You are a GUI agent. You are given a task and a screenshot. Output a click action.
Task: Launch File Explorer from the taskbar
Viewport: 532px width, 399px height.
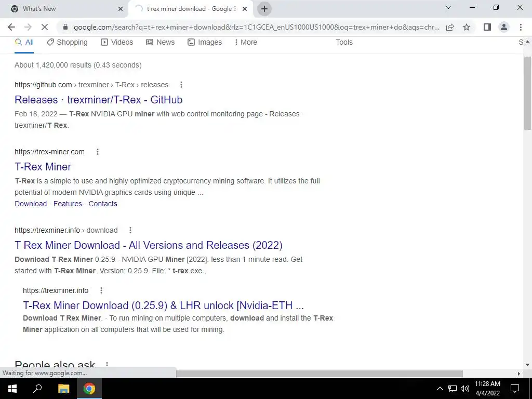(x=63, y=389)
